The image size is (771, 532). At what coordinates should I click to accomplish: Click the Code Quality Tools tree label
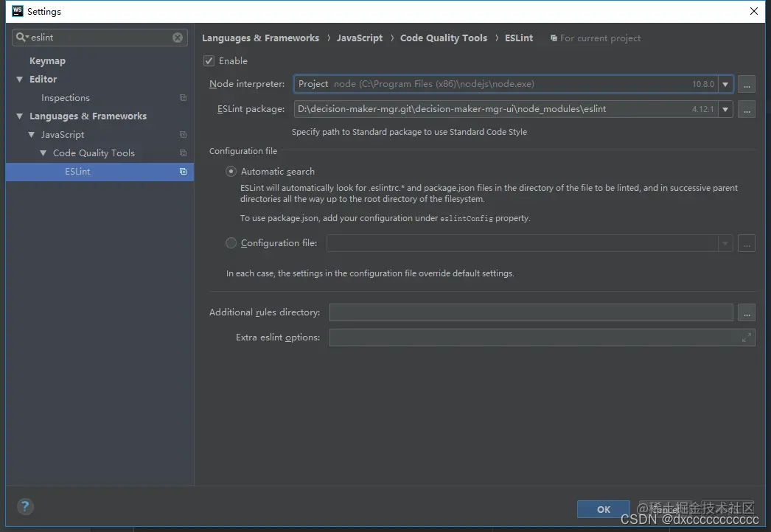tap(94, 153)
